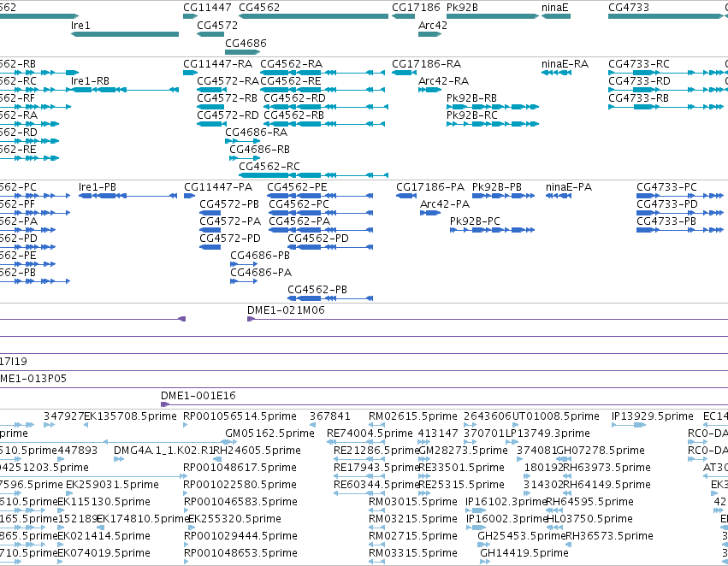Open transcript Pk92B-RC

[x=493, y=124]
